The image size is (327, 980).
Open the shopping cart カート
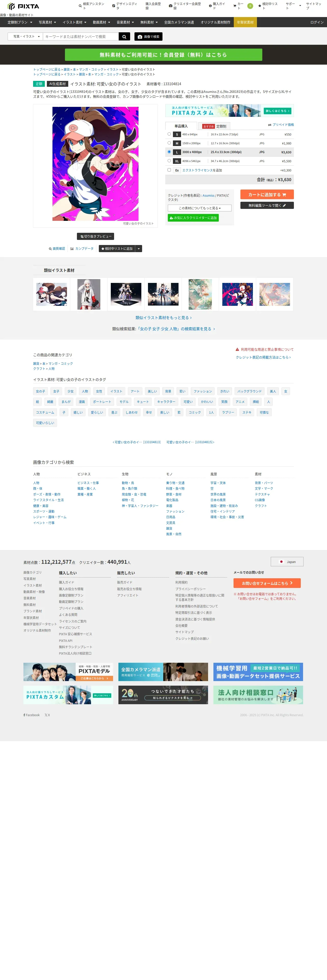(243, 6)
